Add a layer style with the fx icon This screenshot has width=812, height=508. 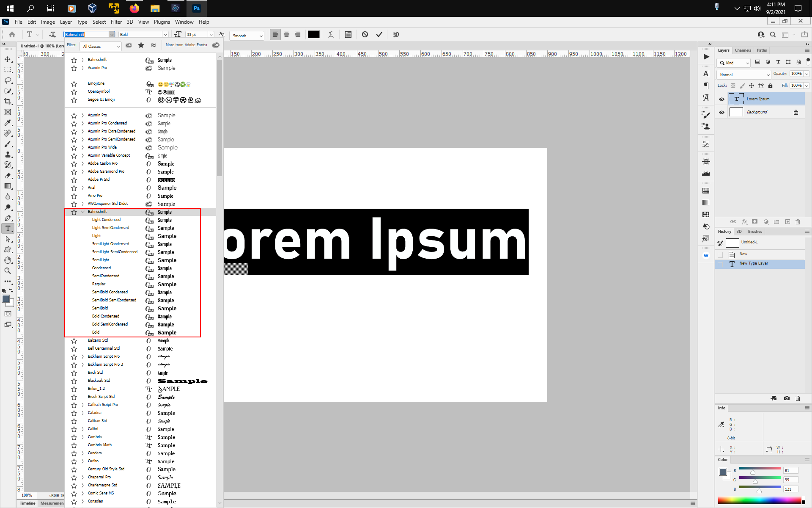click(x=744, y=221)
